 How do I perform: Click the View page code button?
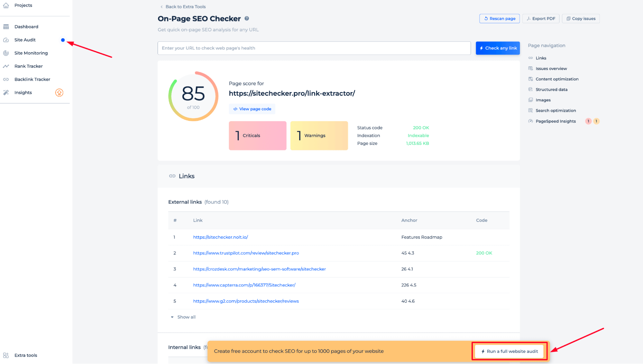[252, 109]
